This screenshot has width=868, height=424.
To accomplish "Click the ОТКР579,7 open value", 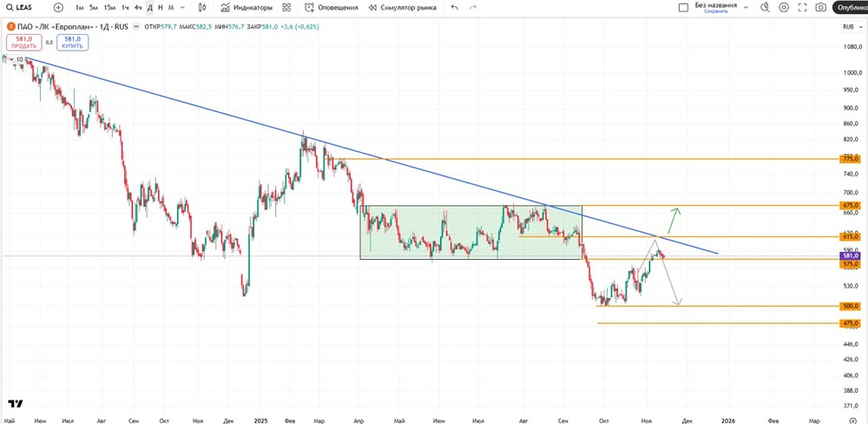I will click(x=162, y=27).
